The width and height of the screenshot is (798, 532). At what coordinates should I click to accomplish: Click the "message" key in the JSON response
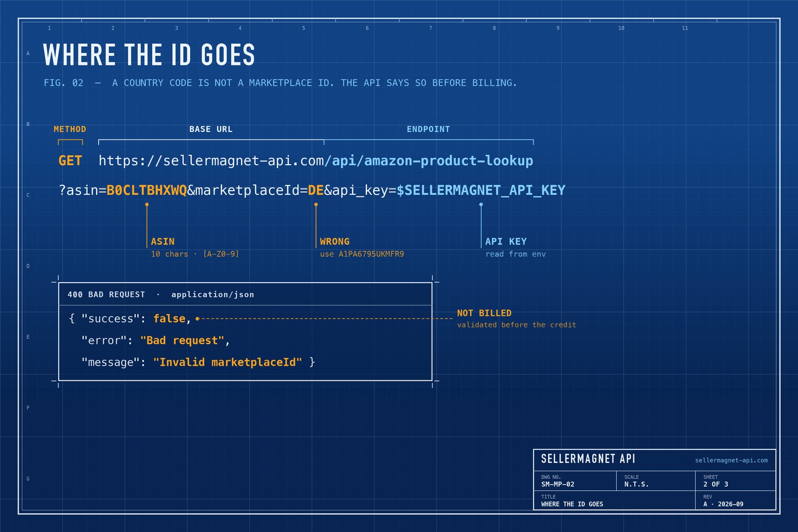click(x=110, y=362)
